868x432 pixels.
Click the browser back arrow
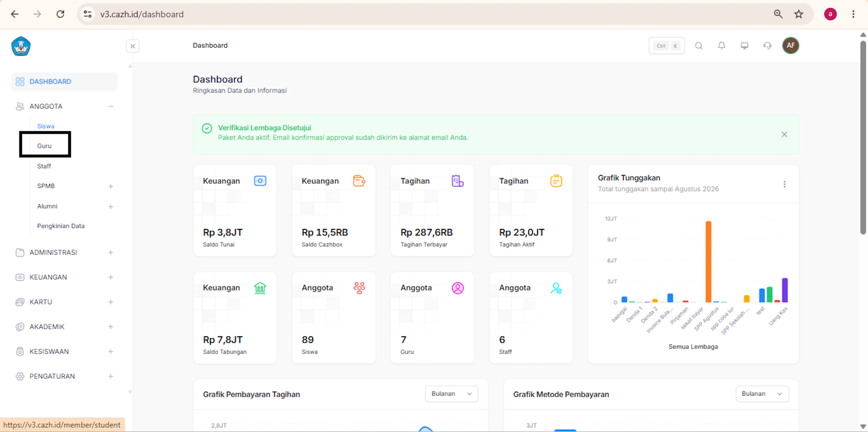[14, 14]
